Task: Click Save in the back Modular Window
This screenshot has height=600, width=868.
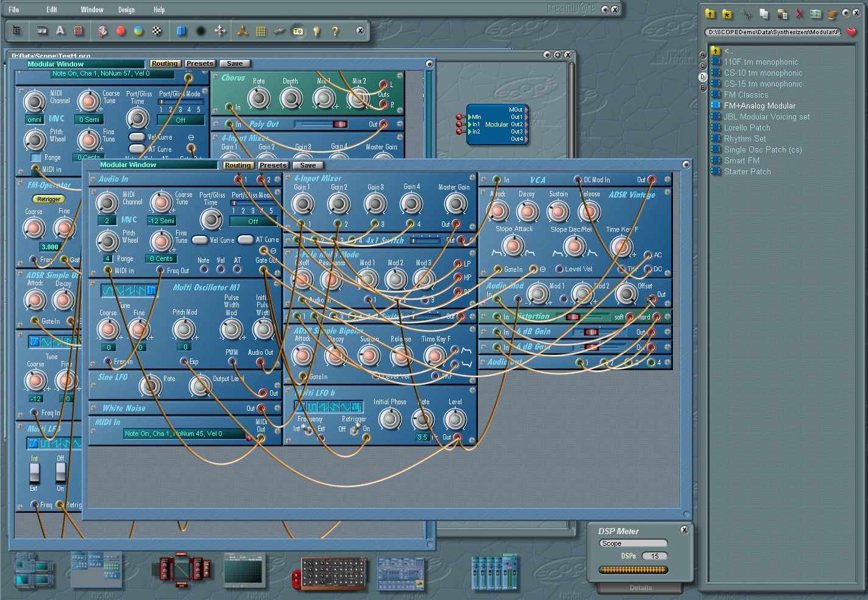Action: pos(235,63)
